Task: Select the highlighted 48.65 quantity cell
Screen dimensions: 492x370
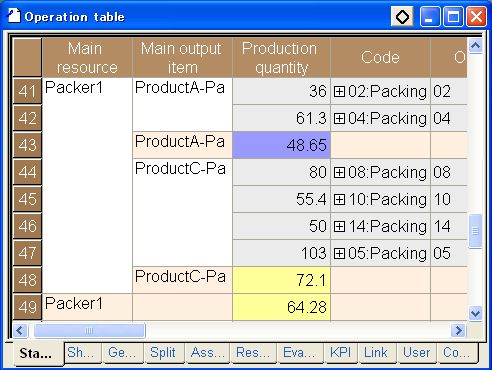Action: [281, 145]
